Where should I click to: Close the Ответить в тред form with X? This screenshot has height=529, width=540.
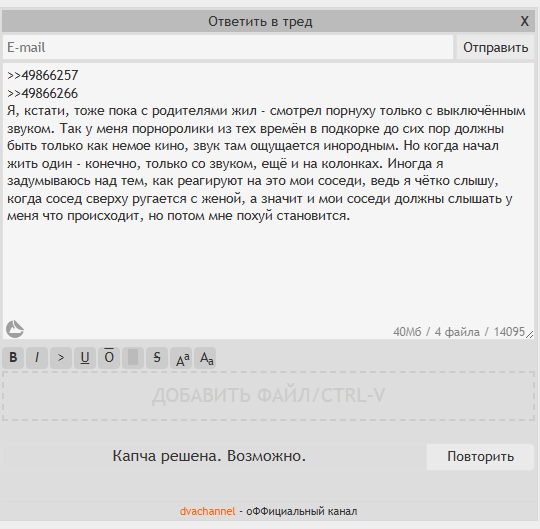[525, 21]
